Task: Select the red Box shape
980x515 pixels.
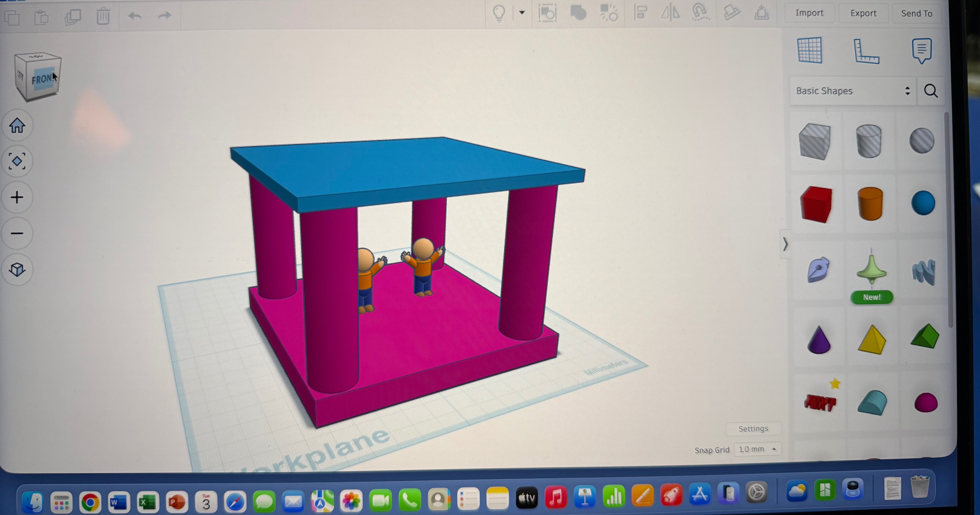Action: [816, 204]
